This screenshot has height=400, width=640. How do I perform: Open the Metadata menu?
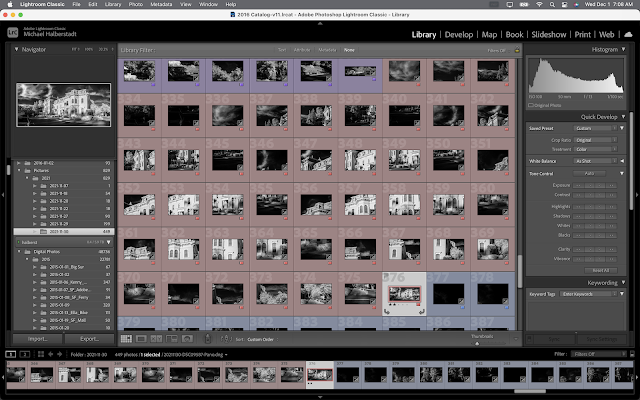[x=161, y=4]
